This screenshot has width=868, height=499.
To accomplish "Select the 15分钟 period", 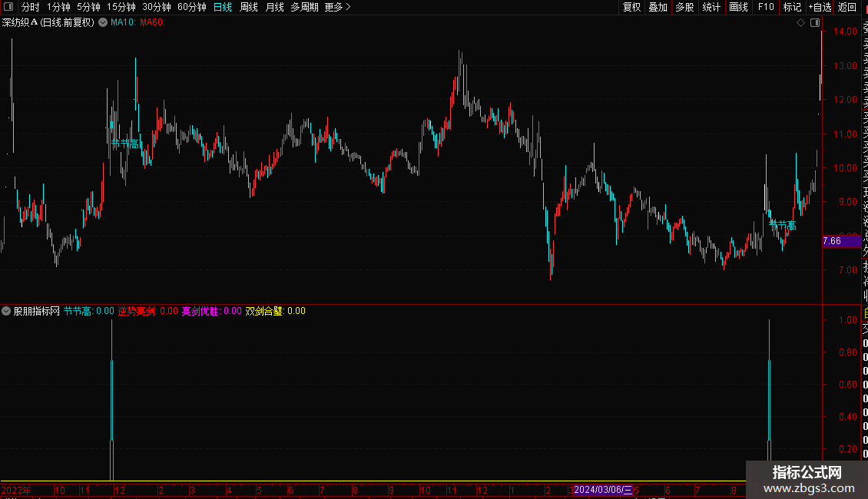I will (121, 7).
